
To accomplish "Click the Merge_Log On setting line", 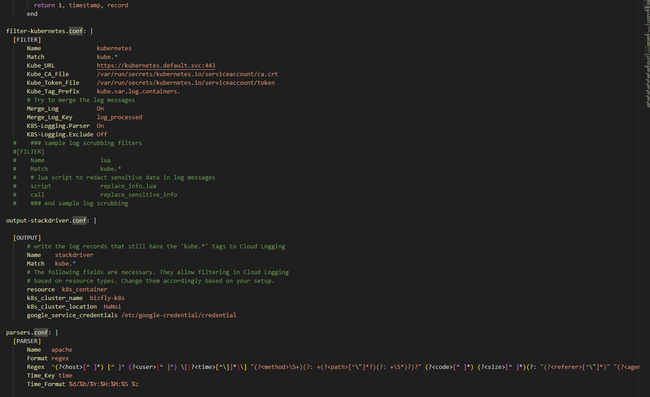I will tap(65, 109).
